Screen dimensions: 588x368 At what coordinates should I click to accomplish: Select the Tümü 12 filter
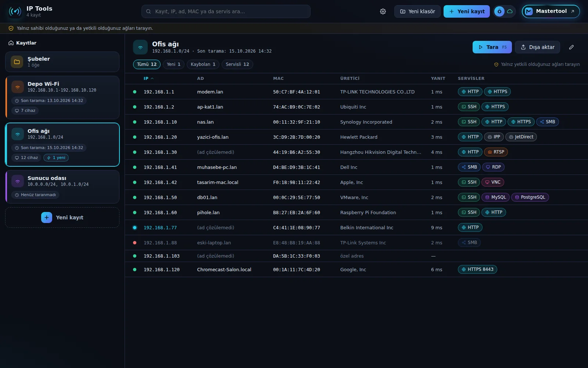tap(147, 64)
